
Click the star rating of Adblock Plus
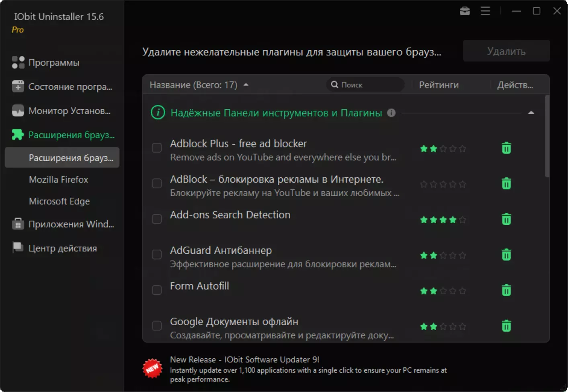443,149
